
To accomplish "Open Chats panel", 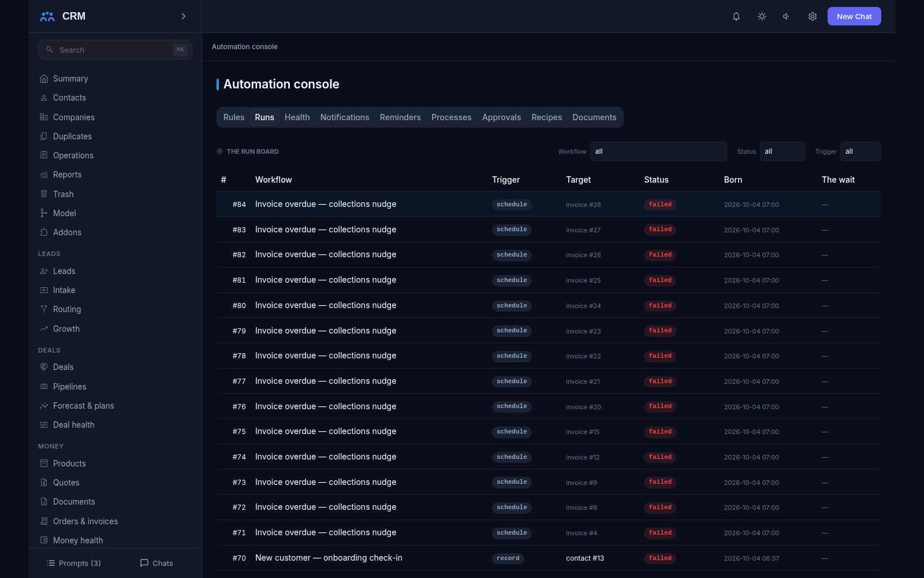I will pyautogui.click(x=157, y=563).
